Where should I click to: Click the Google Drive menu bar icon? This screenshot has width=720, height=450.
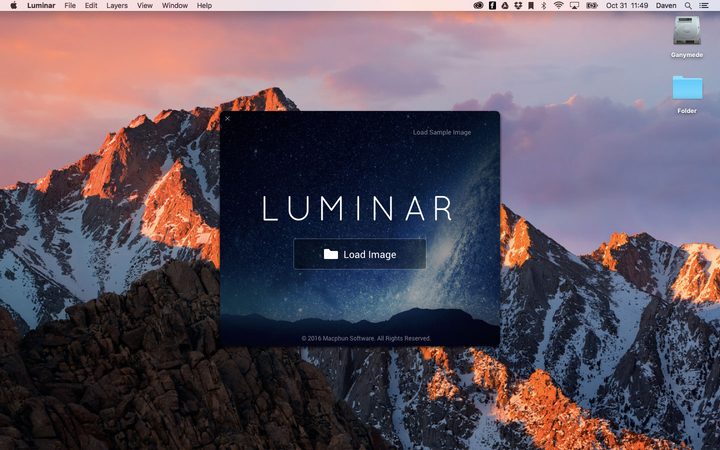(x=505, y=6)
